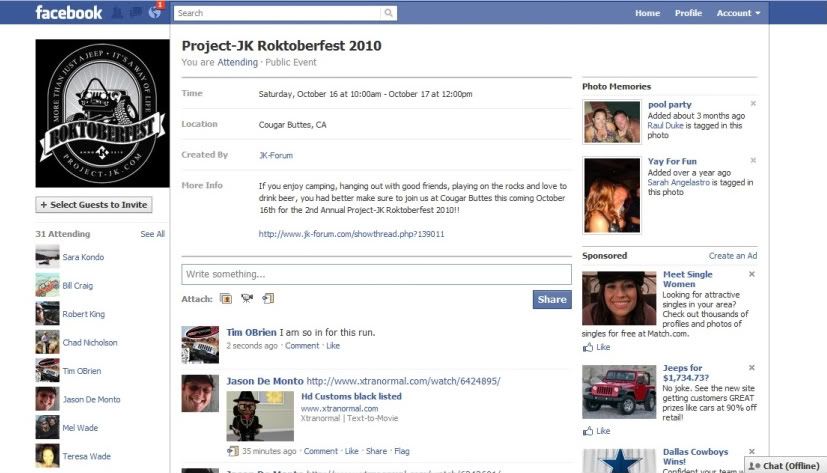Open Sara Kondo's profile
Image resolution: width=827 pixels, height=473 pixels.
click(83, 257)
